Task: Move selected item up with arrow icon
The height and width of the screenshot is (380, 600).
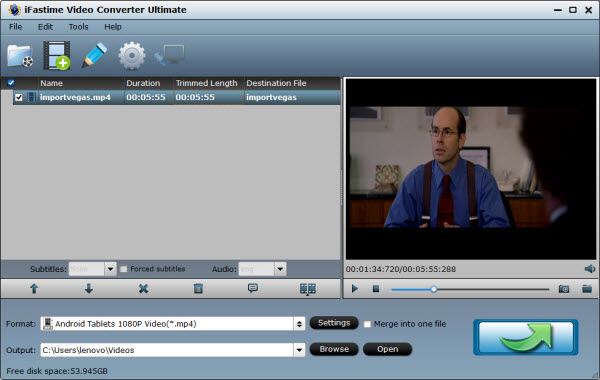Action: click(34, 289)
